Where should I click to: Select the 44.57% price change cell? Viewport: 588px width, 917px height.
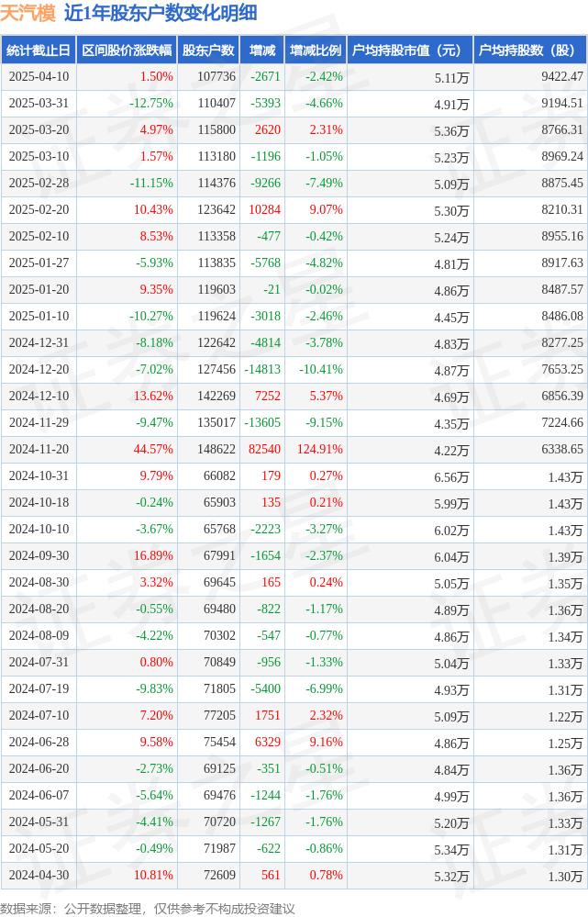pyautogui.click(x=153, y=449)
